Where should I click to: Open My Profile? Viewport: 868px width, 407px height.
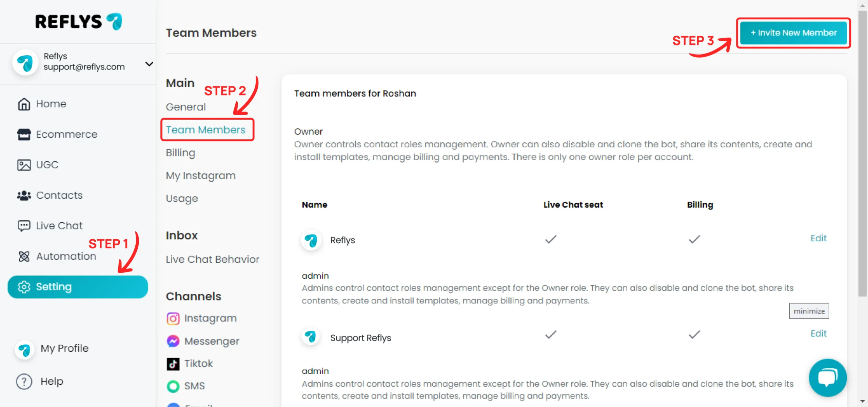click(64, 348)
